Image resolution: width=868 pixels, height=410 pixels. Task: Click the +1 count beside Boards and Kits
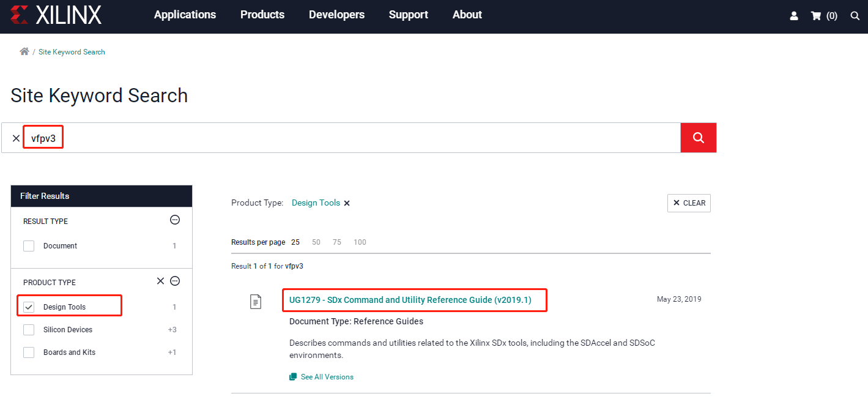172,352
